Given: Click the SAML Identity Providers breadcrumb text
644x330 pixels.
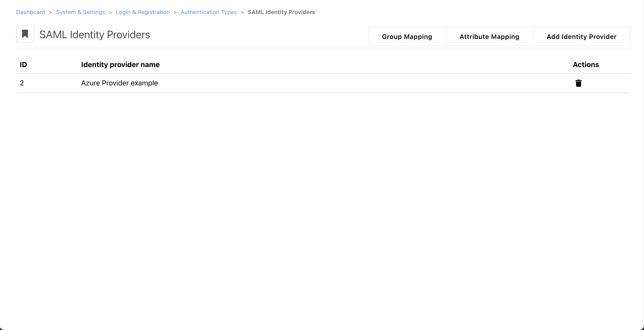Looking at the screenshot, I should tap(281, 12).
